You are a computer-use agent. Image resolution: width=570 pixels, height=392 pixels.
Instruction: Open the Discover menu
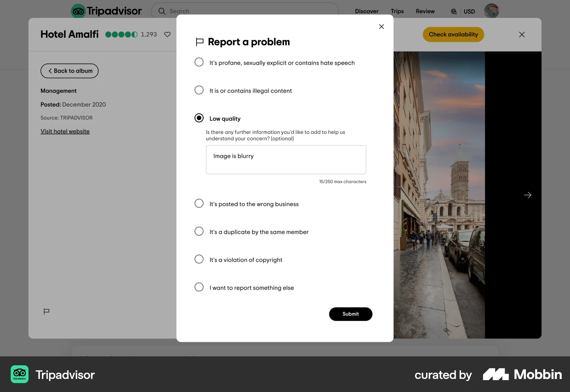click(x=367, y=11)
